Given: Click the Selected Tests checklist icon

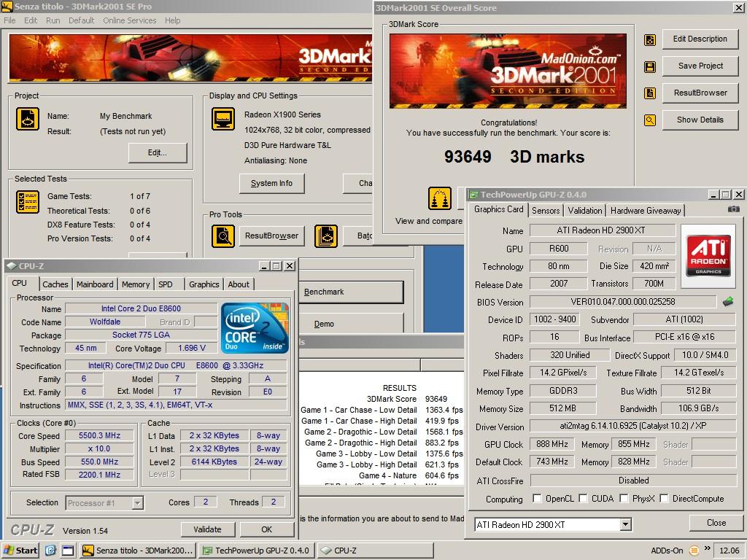Looking at the screenshot, I should [x=28, y=202].
